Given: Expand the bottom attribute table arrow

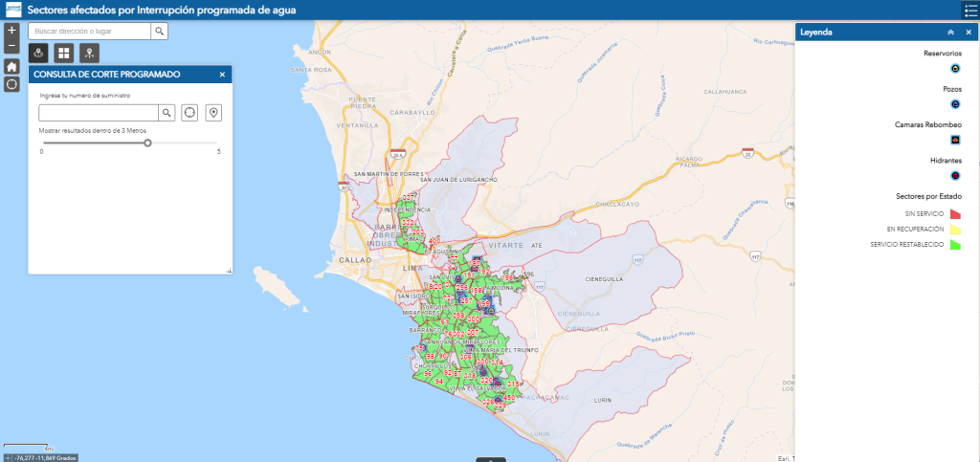Looking at the screenshot, I should coord(490,458).
